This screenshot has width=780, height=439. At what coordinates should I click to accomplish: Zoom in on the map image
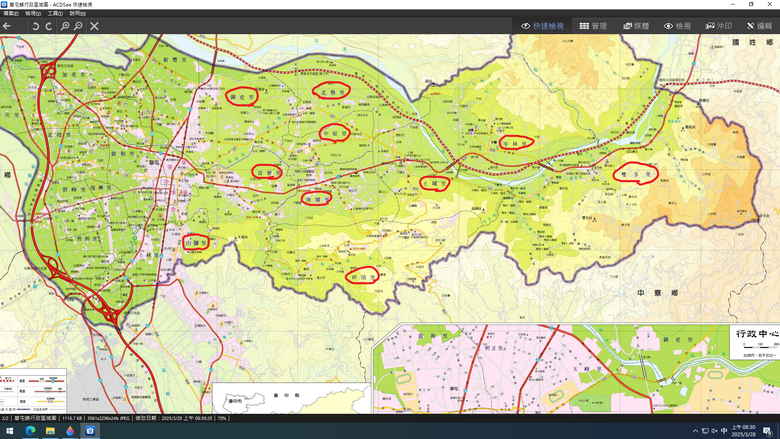65,26
